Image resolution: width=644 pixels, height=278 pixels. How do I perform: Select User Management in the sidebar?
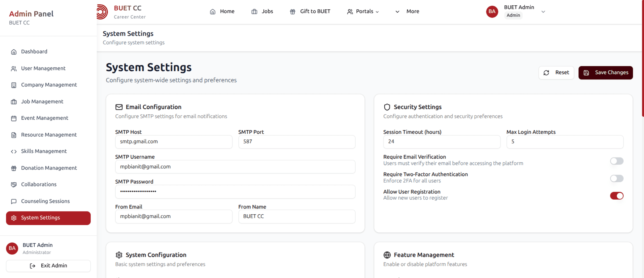[x=43, y=68]
